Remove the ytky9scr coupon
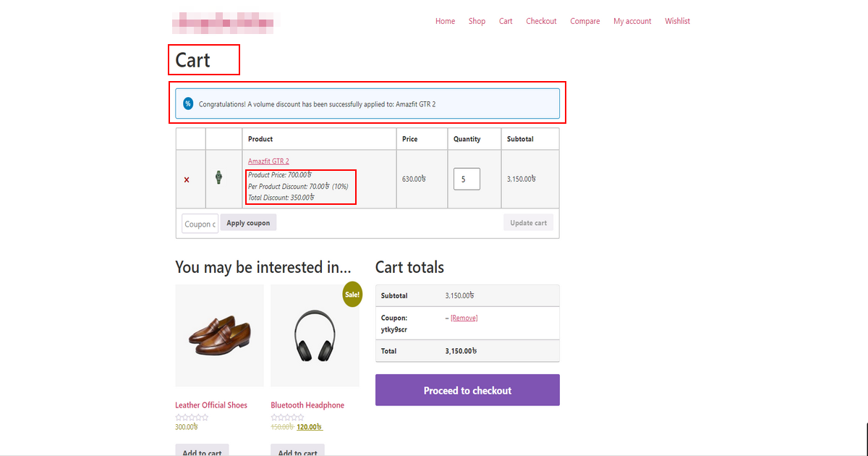This screenshot has width=868, height=456. (464, 318)
